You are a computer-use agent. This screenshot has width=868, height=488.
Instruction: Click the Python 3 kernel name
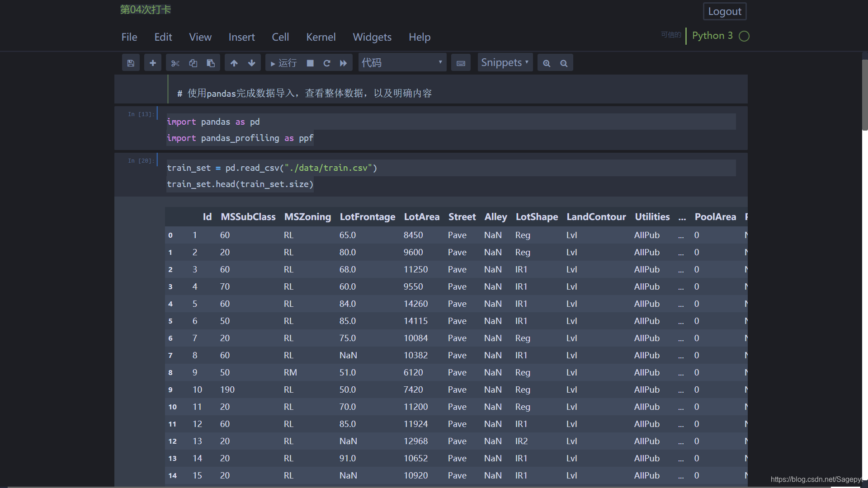click(712, 36)
